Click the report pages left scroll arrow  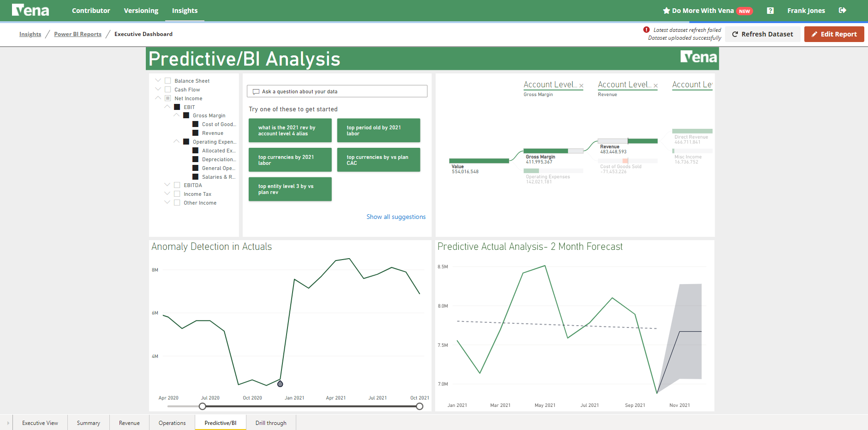click(8, 423)
